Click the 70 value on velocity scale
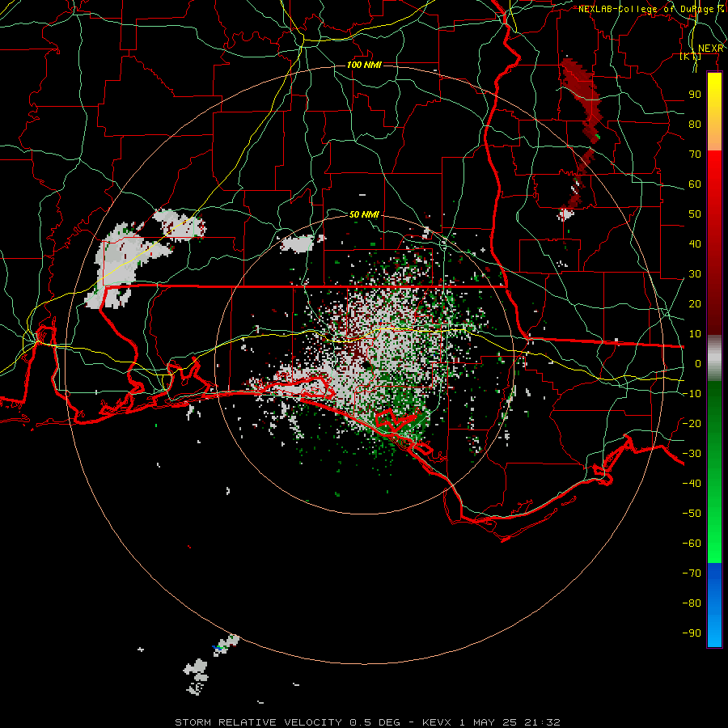 click(695, 154)
